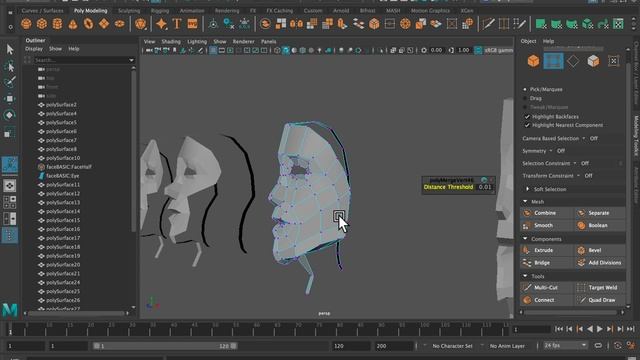The height and width of the screenshot is (360, 640).
Task: Click go to start of playback range
Action: click(x=559, y=329)
